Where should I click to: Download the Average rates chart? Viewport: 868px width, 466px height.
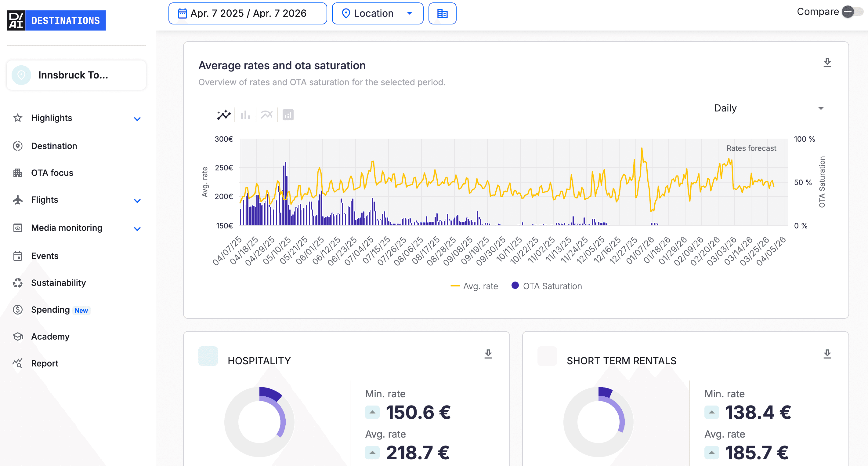coord(827,63)
